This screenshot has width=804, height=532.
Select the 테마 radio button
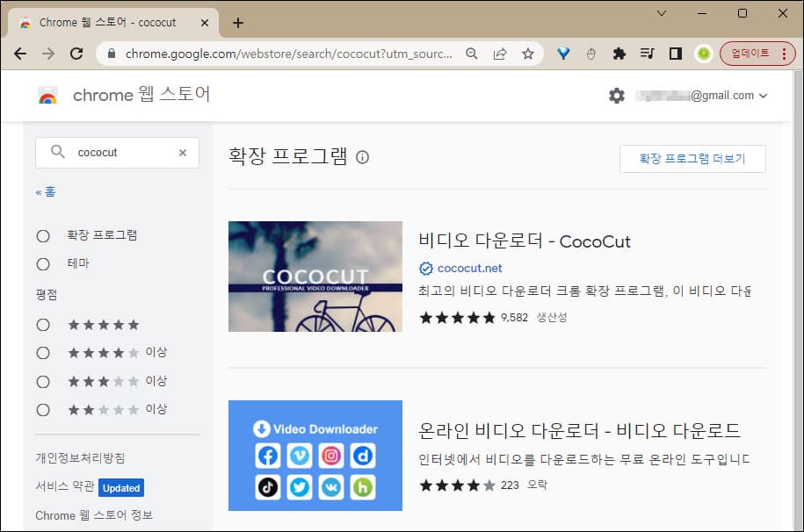point(43,263)
